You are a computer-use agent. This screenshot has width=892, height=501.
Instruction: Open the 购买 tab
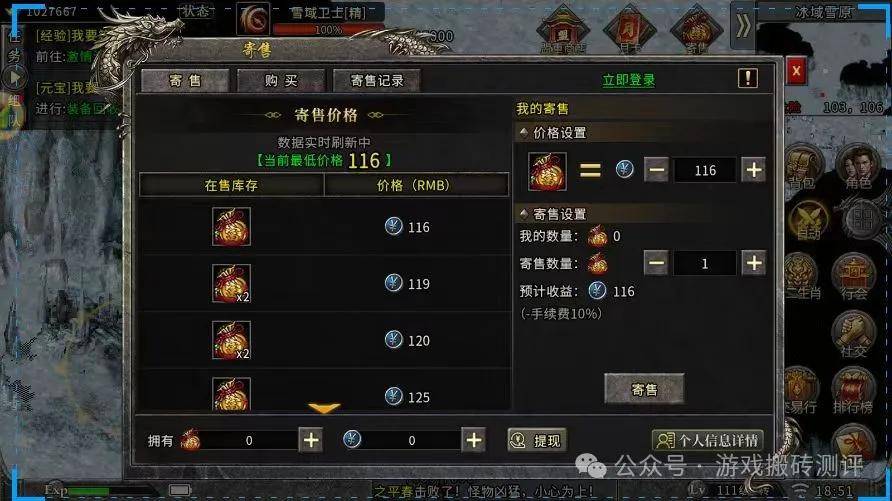(x=281, y=81)
